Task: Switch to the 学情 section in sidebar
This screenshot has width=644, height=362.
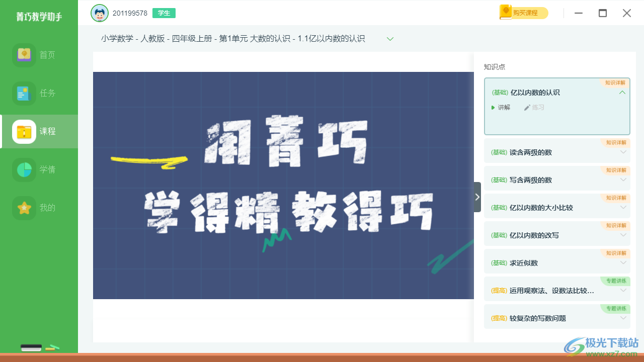Action: [x=24, y=169]
